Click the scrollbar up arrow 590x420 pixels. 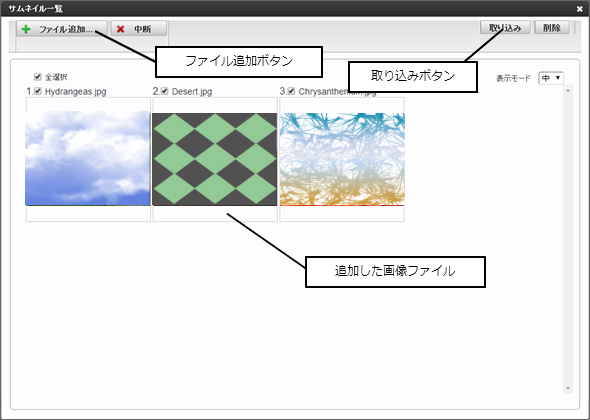click(x=568, y=91)
